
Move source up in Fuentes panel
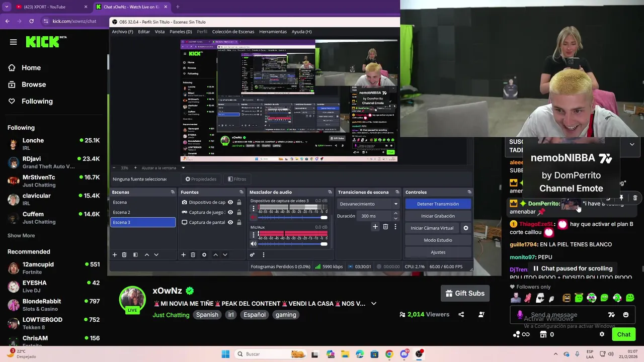pos(215,255)
